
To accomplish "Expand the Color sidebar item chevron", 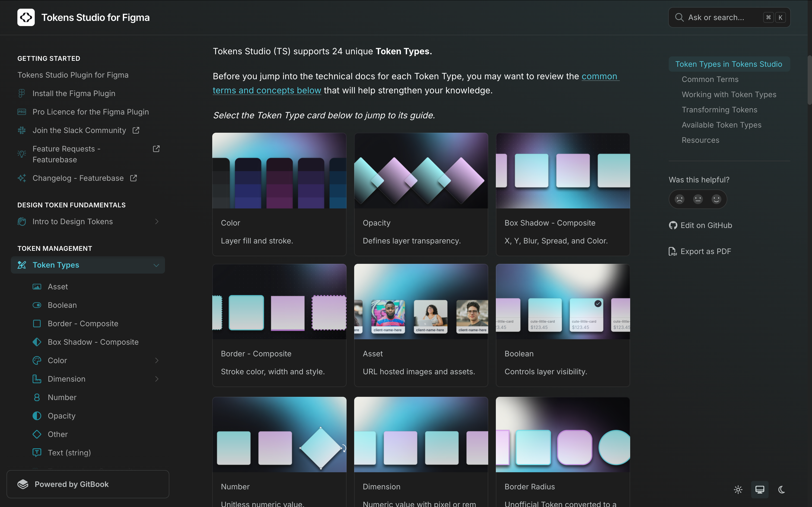I will 157,360.
